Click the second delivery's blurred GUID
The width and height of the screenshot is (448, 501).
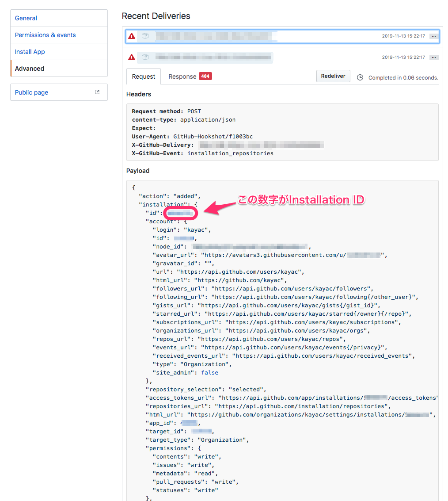click(213, 57)
